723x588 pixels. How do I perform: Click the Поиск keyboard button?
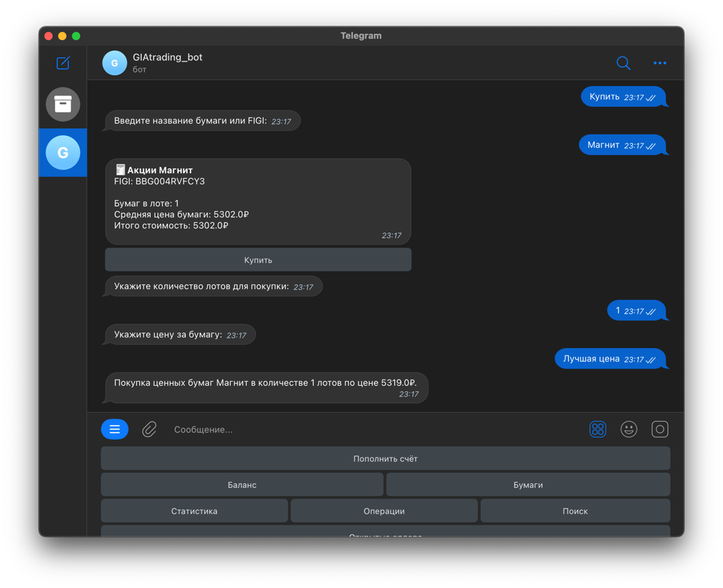tap(575, 511)
